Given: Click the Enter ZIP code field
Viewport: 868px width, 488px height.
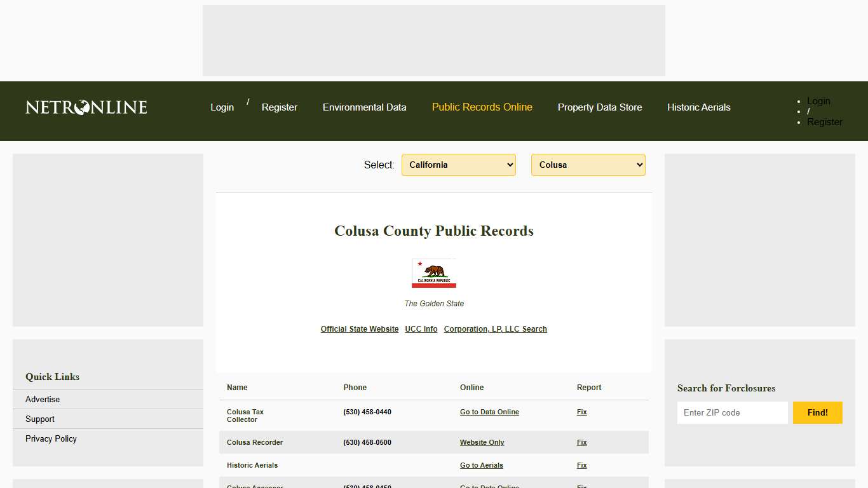Looking at the screenshot, I should coord(732,412).
